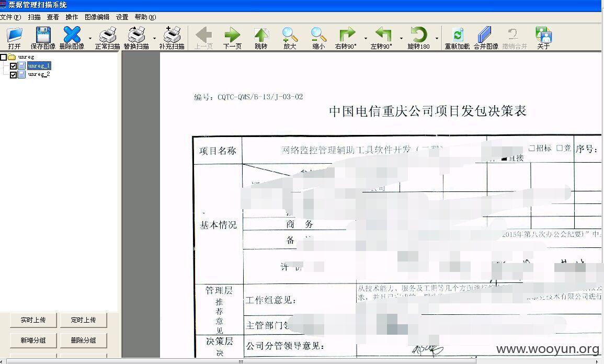
Task: Rotate image right with 右转90°
Action: [346, 38]
